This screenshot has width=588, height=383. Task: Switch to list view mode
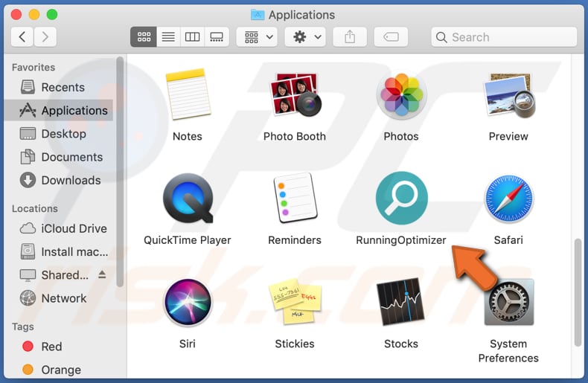click(x=168, y=37)
